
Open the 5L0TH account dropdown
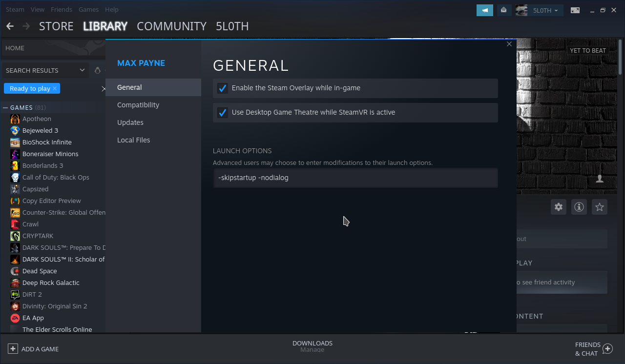click(545, 10)
